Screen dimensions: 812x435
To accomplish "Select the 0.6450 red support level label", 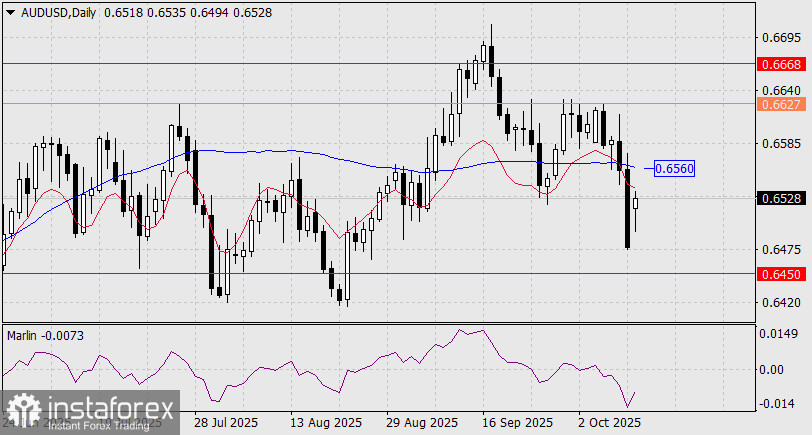I will click(x=781, y=274).
